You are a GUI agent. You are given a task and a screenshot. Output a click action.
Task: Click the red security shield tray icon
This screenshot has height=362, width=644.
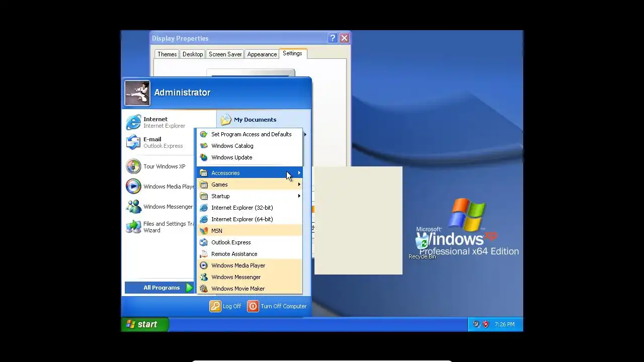click(x=486, y=325)
